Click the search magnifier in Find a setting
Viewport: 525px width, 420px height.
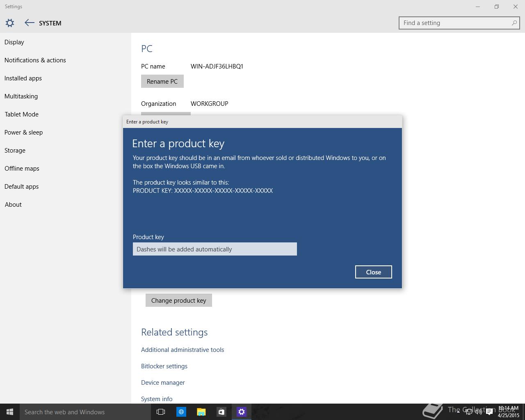[x=514, y=23]
